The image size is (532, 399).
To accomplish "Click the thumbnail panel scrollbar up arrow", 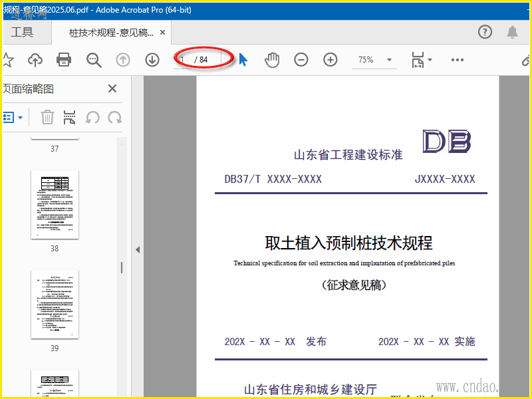I will [122, 143].
